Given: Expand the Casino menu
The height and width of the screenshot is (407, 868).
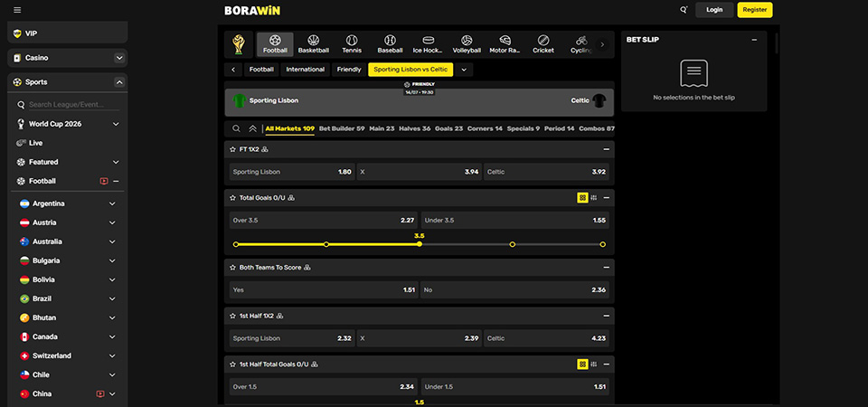Looking at the screenshot, I should click(x=119, y=58).
